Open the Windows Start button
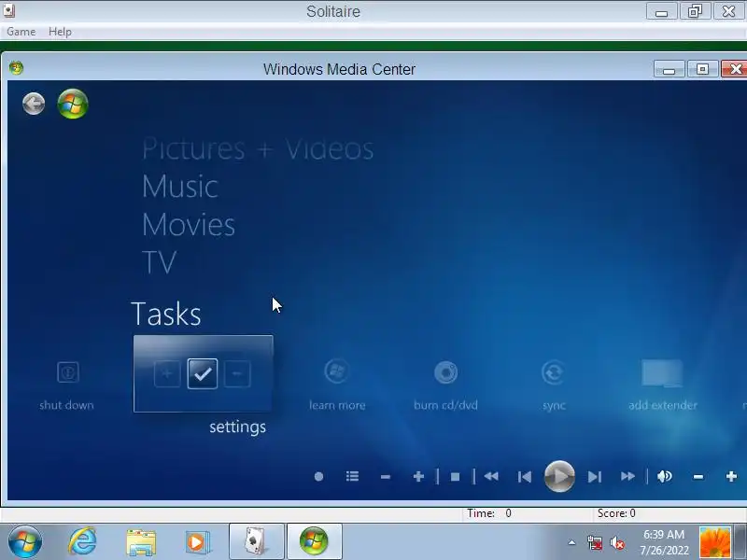This screenshot has width=747, height=560. (x=25, y=541)
